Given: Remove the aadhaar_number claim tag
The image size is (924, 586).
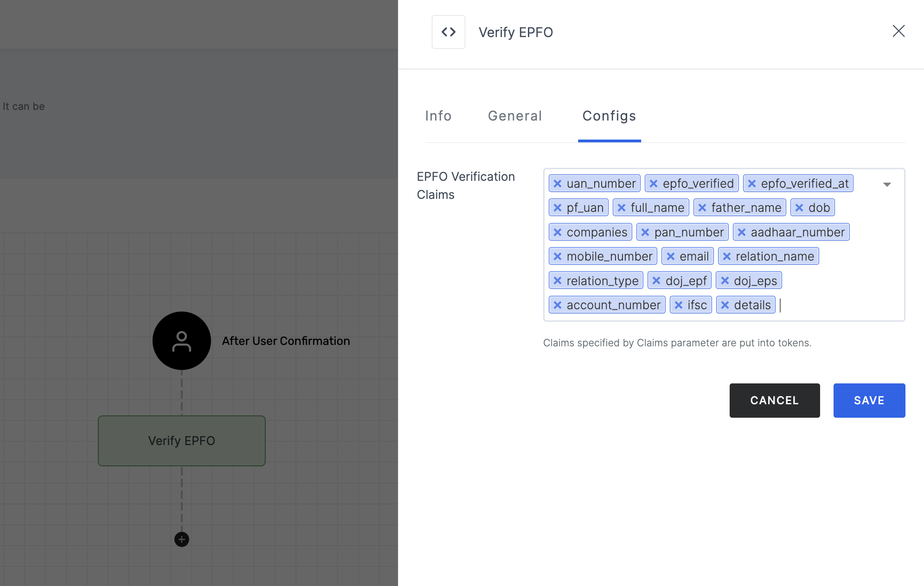Looking at the screenshot, I should (x=742, y=232).
